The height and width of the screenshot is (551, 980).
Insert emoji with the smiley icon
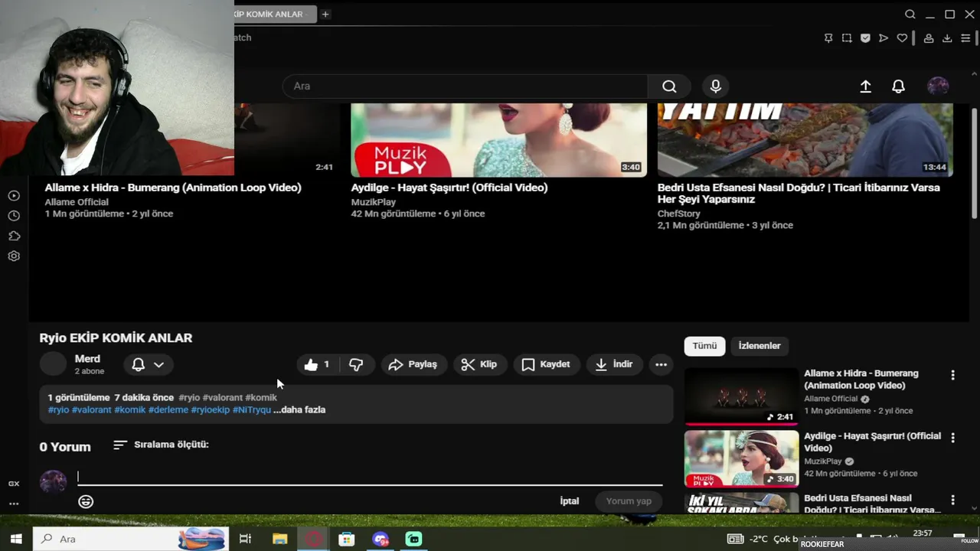click(x=86, y=501)
